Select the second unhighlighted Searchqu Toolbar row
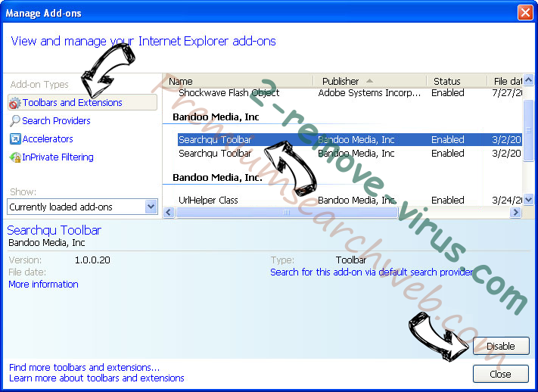538x392 pixels. pyautogui.click(x=350, y=153)
